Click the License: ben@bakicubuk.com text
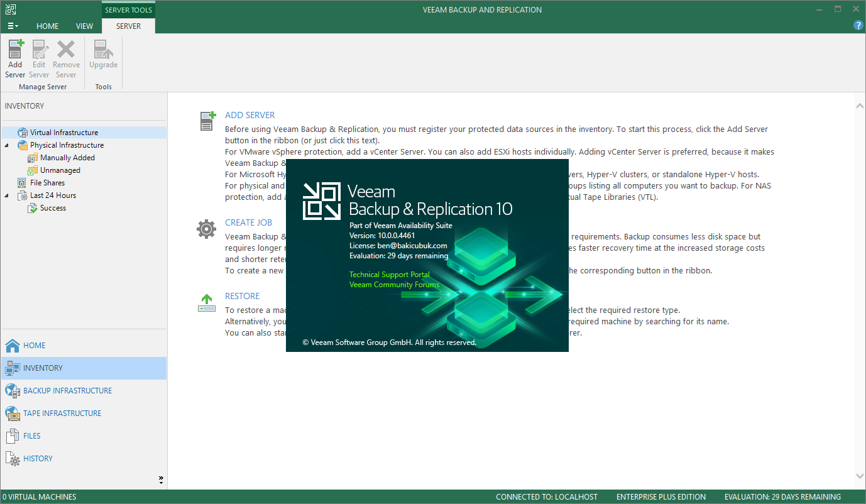The height and width of the screenshot is (504, 866). click(398, 246)
